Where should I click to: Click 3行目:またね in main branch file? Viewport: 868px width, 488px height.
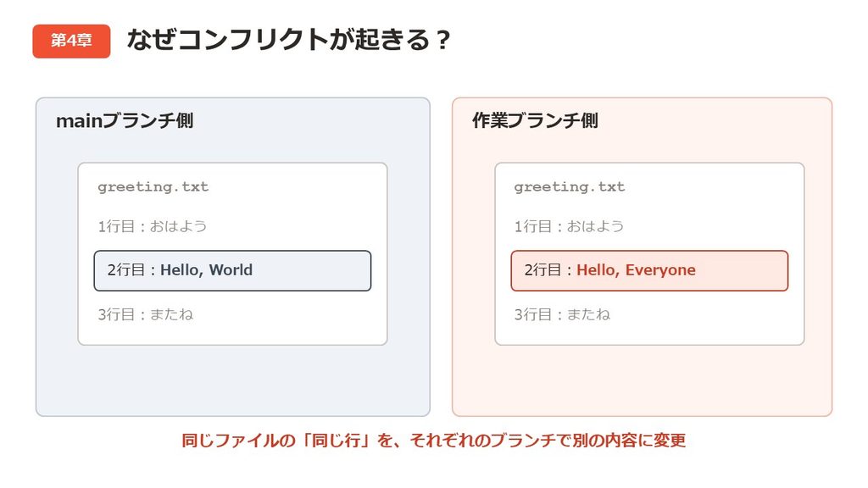[x=146, y=315]
